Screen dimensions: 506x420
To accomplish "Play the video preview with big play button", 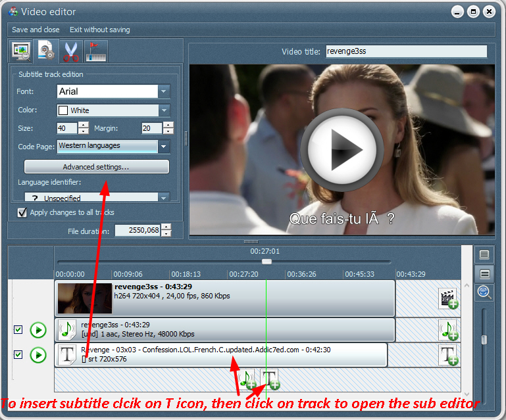I will tap(342, 150).
